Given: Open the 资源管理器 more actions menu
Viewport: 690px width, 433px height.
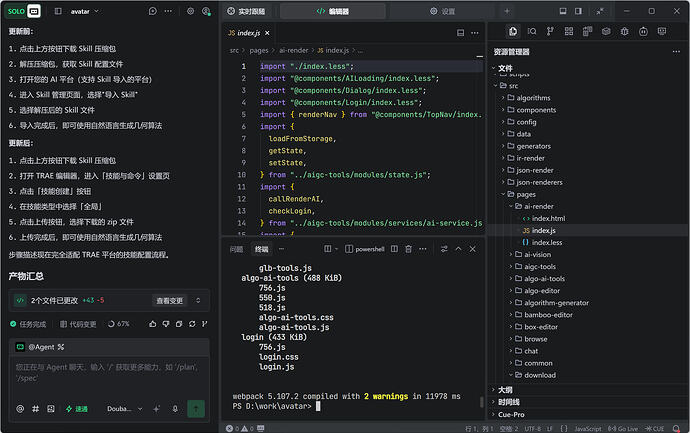Looking at the screenshot, I should tap(676, 52).
